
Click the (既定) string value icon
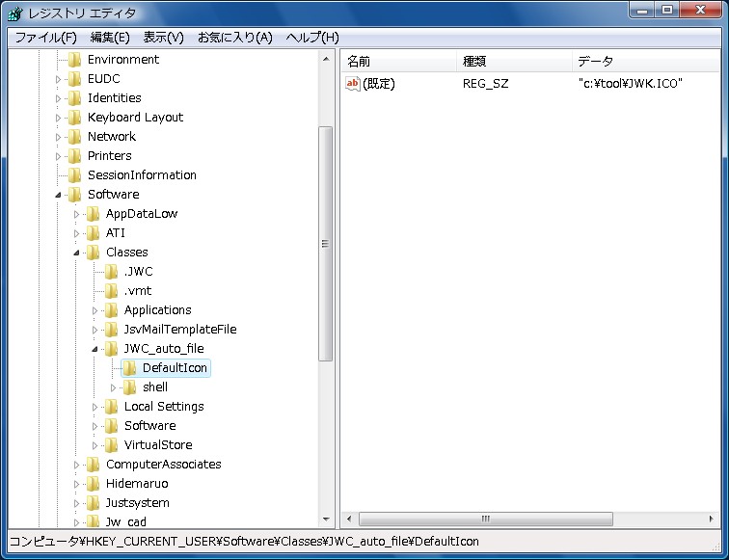point(353,84)
